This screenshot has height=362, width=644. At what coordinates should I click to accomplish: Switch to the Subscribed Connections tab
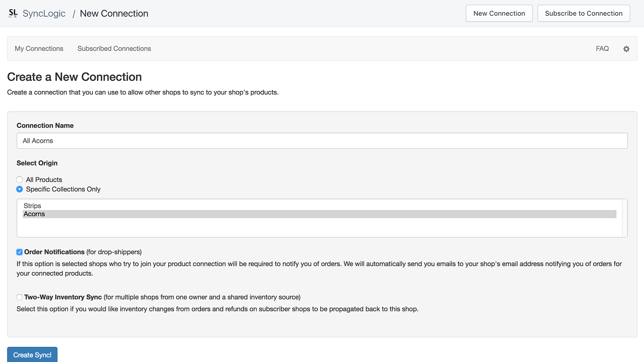coord(114,49)
